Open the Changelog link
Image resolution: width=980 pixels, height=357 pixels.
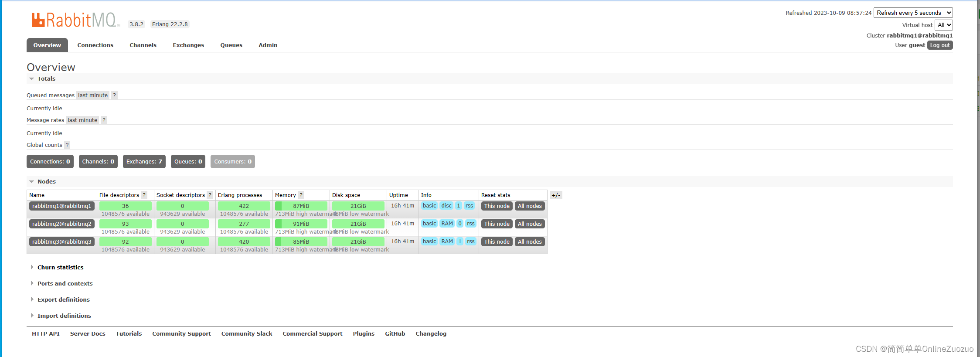[x=431, y=333]
